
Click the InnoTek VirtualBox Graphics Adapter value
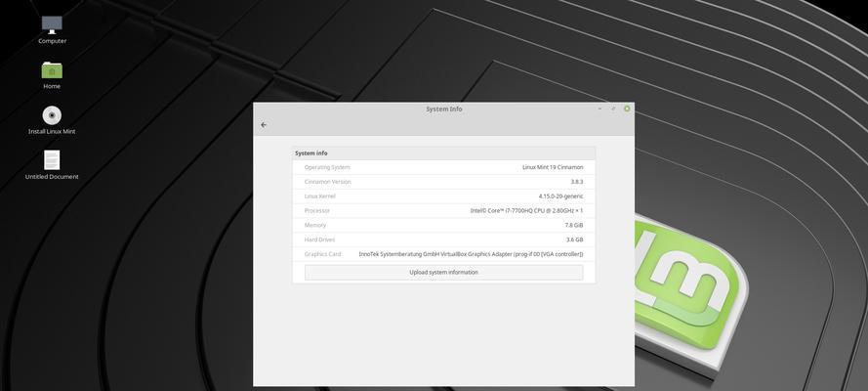click(471, 254)
